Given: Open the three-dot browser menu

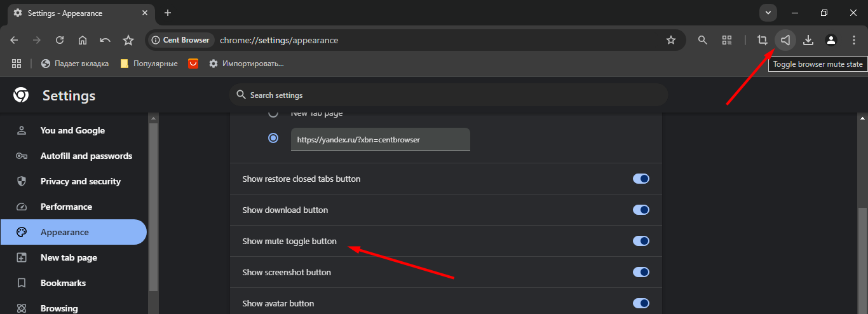Looking at the screenshot, I should click(x=853, y=40).
